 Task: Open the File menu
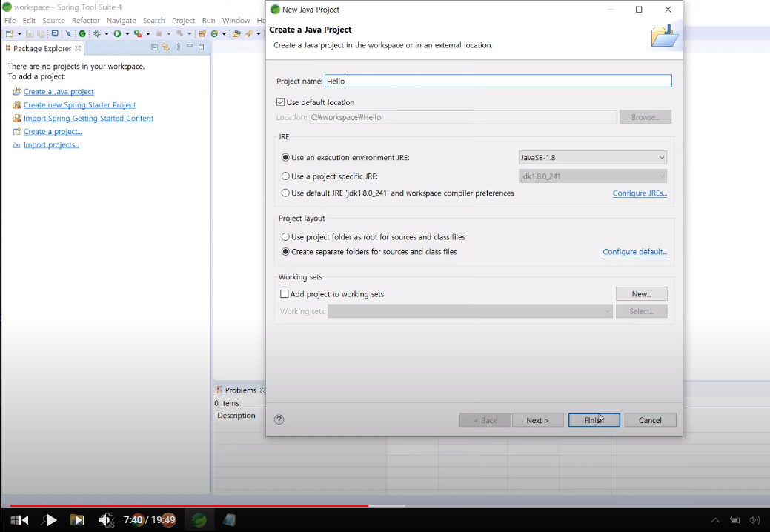click(10, 21)
